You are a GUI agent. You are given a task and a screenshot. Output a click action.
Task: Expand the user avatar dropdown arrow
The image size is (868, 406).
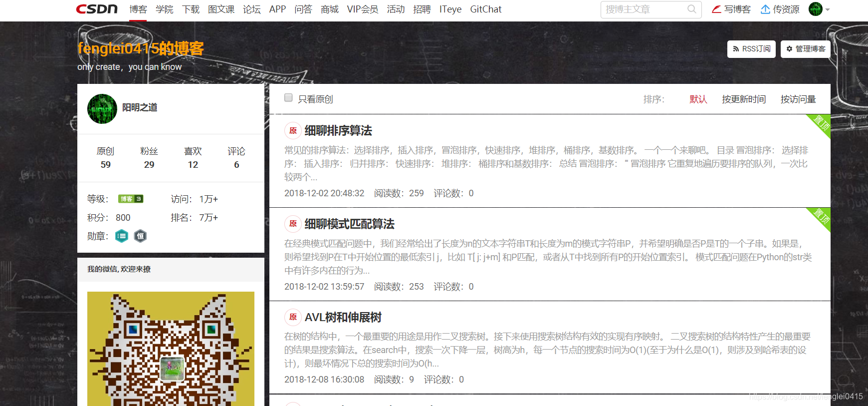[828, 9]
